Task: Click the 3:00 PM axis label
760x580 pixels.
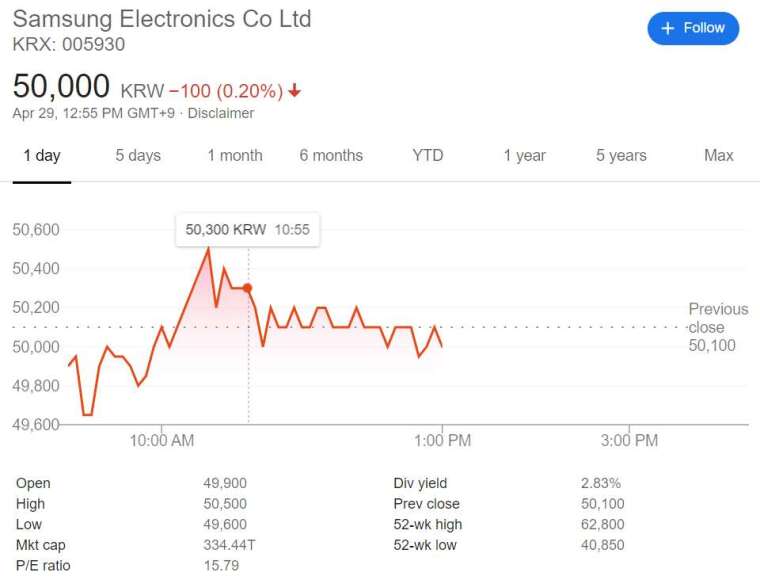Action: pos(629,440)
